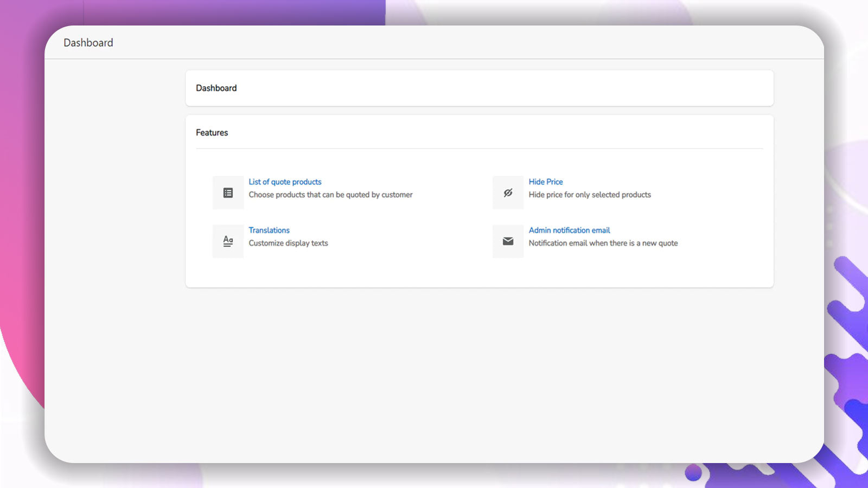Click the Dashboard page title in the header

tap(88, 42)
